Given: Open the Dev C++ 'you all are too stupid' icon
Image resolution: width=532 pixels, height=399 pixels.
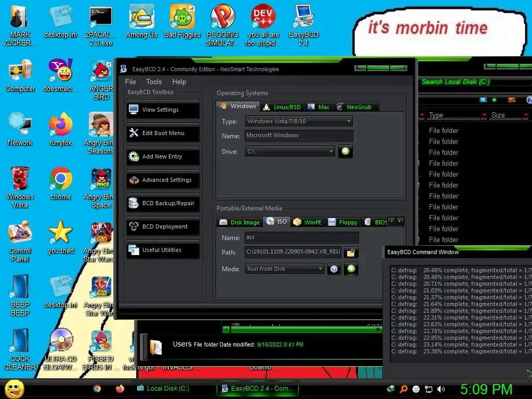Looking at the screenshot, I should (263, 25).
